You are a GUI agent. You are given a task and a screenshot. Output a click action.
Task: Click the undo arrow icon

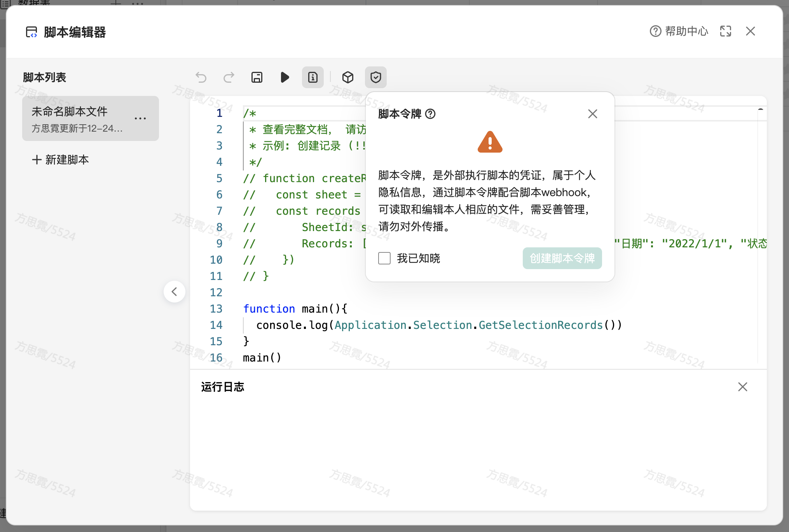(201, 77)
